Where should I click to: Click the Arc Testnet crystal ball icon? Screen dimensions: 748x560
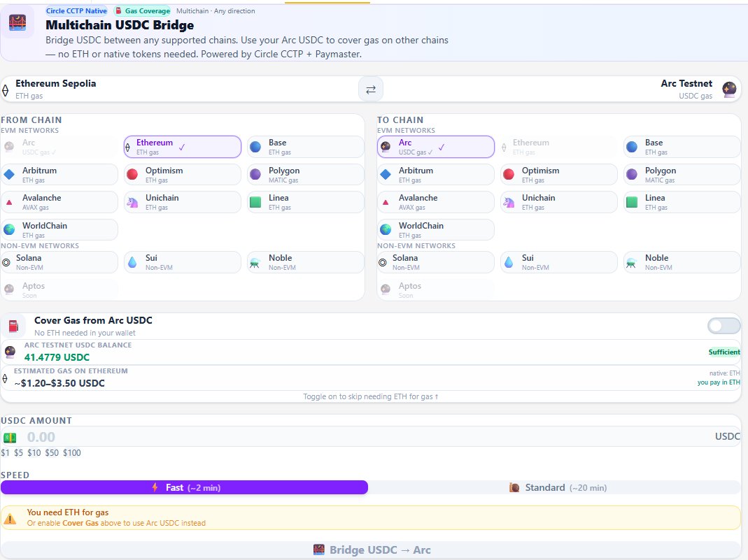pyautogui.click(x=729, y=89)
